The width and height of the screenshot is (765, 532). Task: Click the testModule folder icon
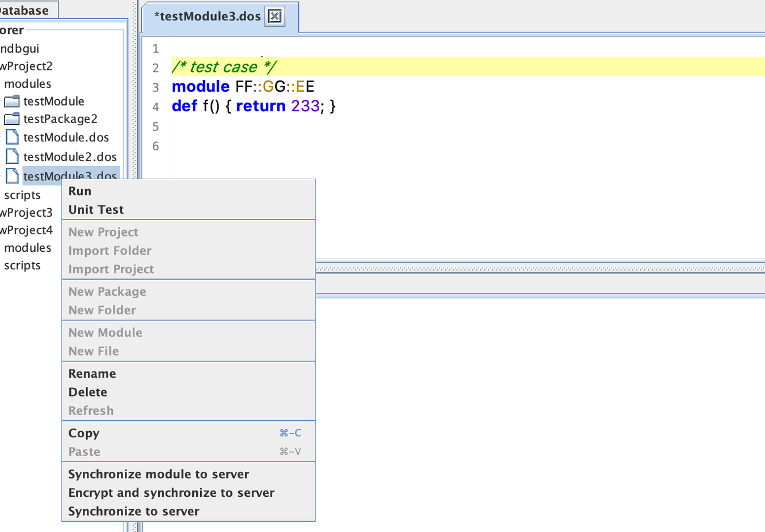click(x=12, y=102)
